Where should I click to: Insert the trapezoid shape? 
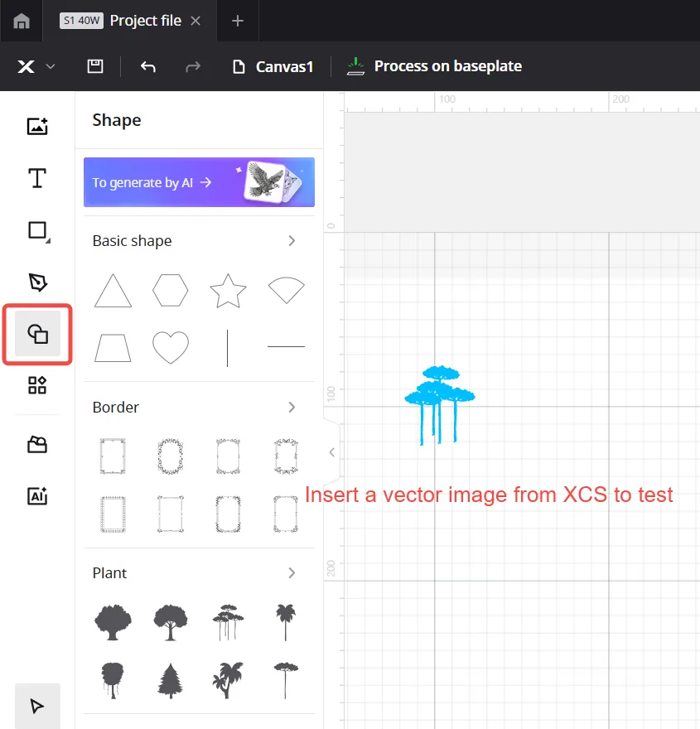[x=113, y=348]
